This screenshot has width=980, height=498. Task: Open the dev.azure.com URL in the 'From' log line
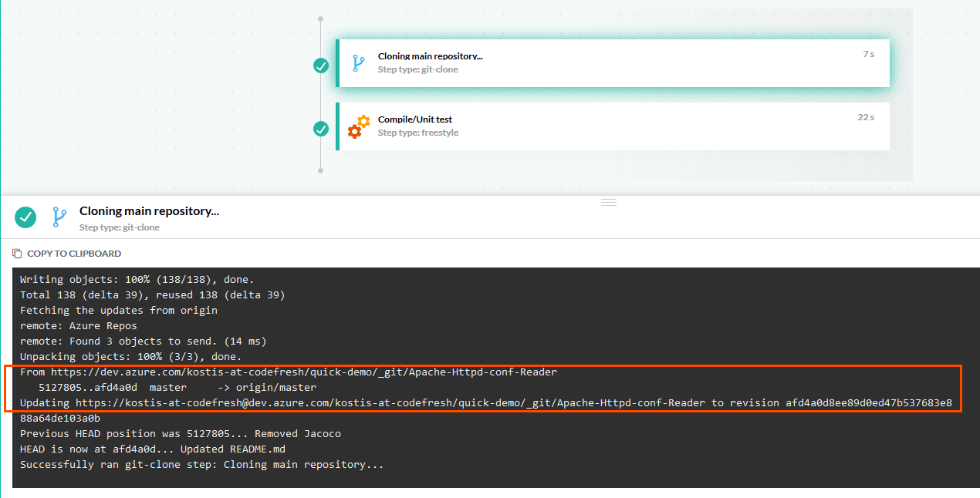[304, 372]
